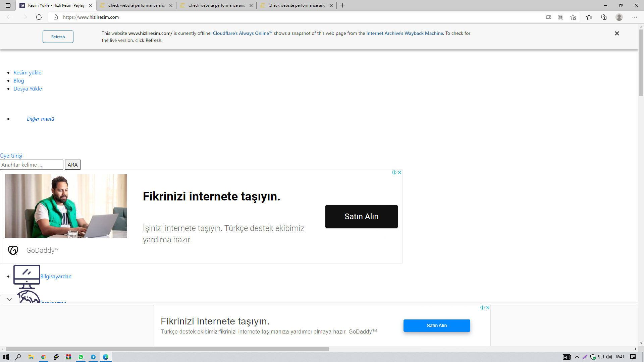Focus the Anahtar kelime search field

[x=32, y=165]
